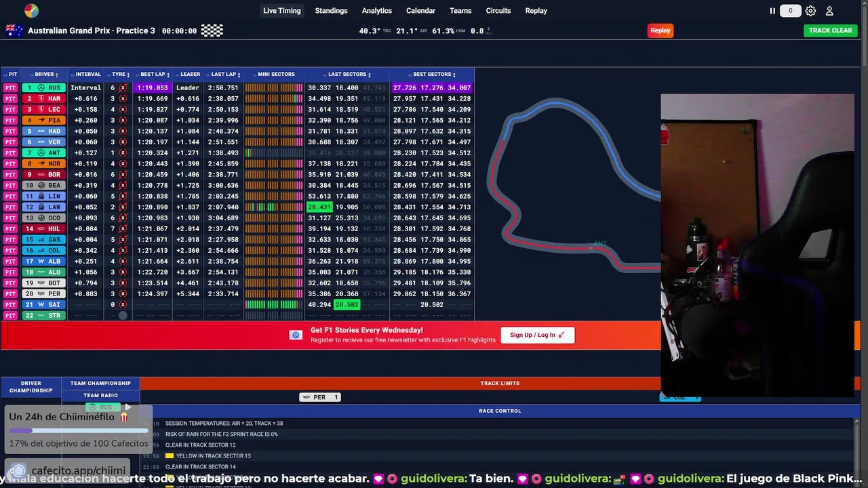Select driver tag 17 ALB
The height and width of the screenshot is (488, 868).
(x=44, y=262)
